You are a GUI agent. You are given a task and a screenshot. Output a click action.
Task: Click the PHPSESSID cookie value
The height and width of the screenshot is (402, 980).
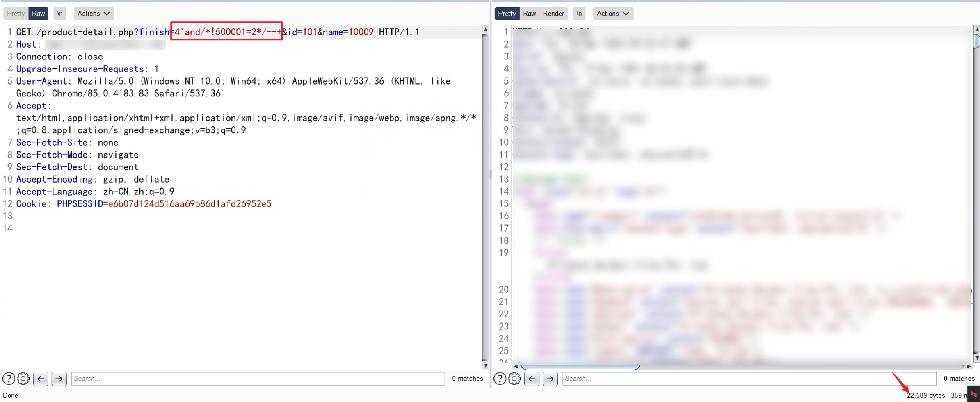190,204
